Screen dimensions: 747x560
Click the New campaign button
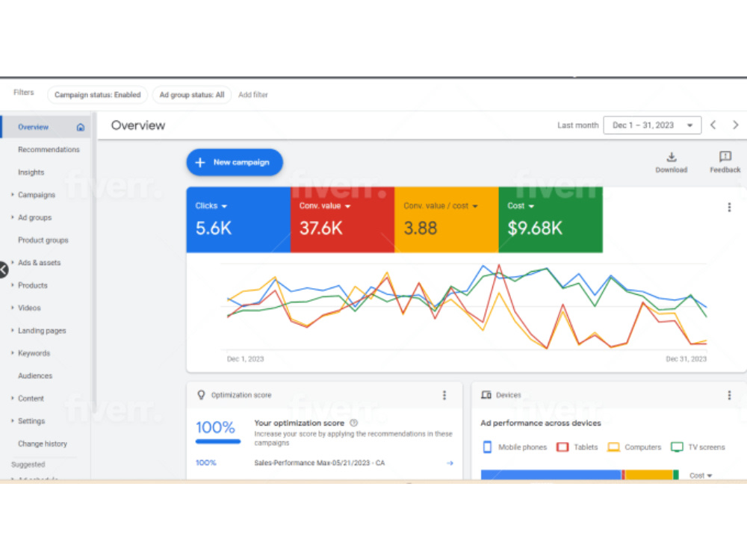(x=235, y=162)
